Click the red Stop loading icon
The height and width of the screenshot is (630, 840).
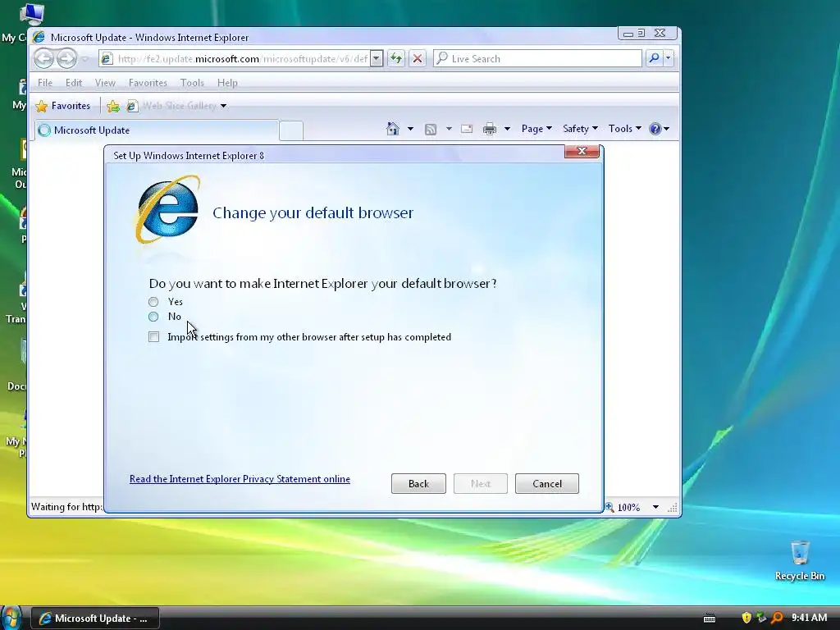418,58
